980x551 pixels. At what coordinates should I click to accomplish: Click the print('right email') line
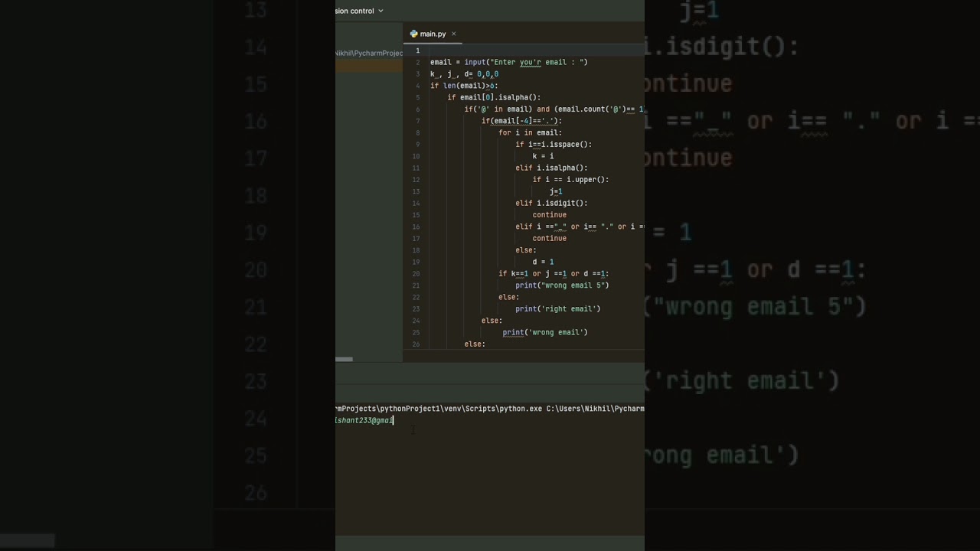click(x=558, y=309)
